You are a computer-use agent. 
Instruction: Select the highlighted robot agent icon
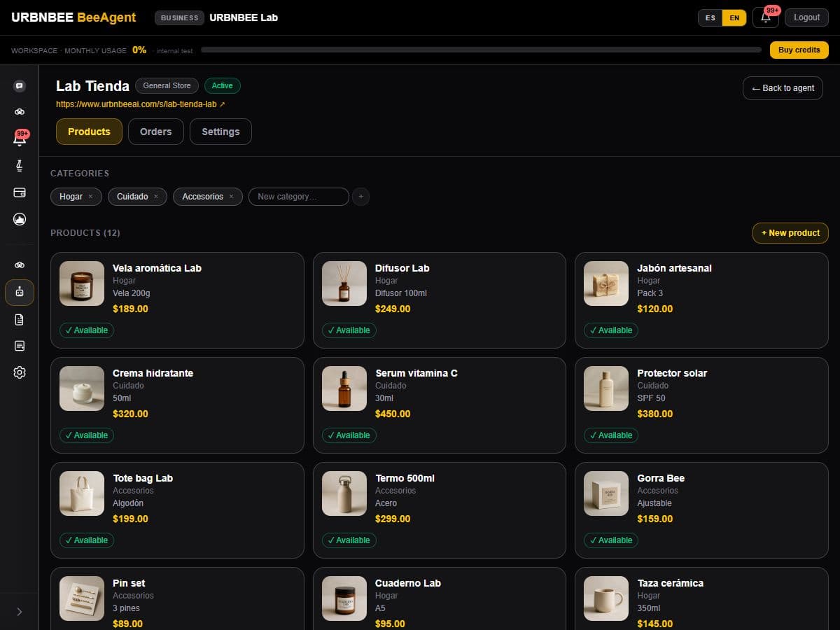(20, 293)
